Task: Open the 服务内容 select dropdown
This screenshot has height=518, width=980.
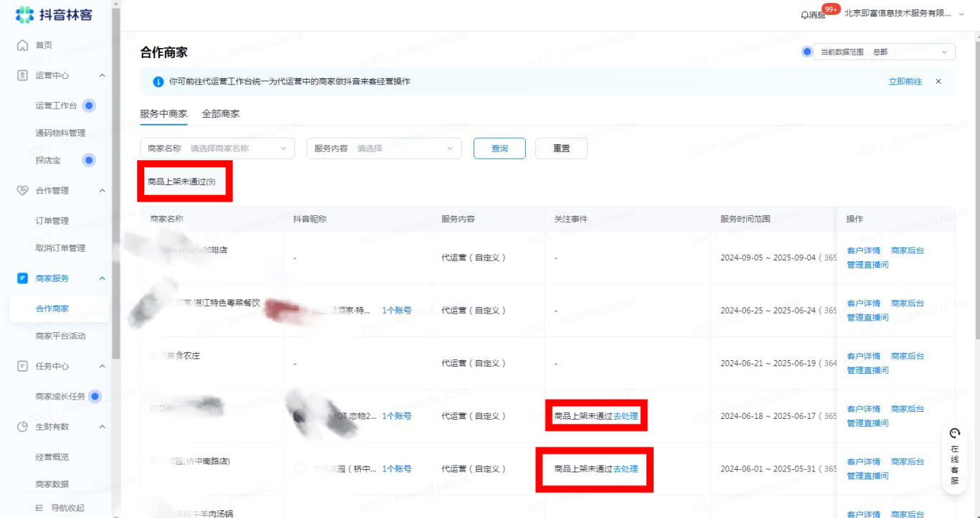Action: (x=384, y=149)
